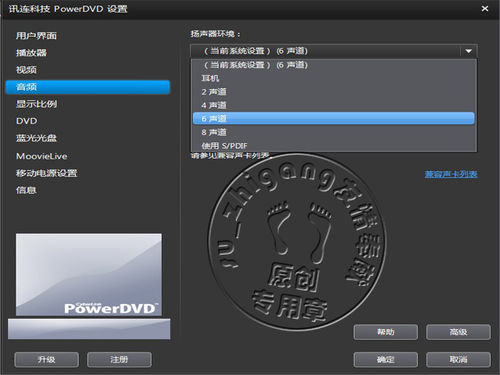Click the 注册 button

coord(119,360)
